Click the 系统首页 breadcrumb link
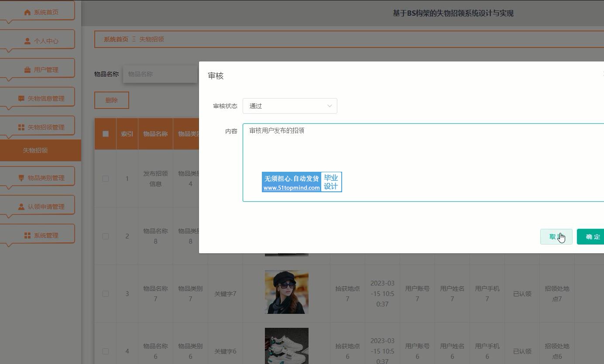Image resolution: width=604 pixels, height=364 pixels. (x=116, y=39)
